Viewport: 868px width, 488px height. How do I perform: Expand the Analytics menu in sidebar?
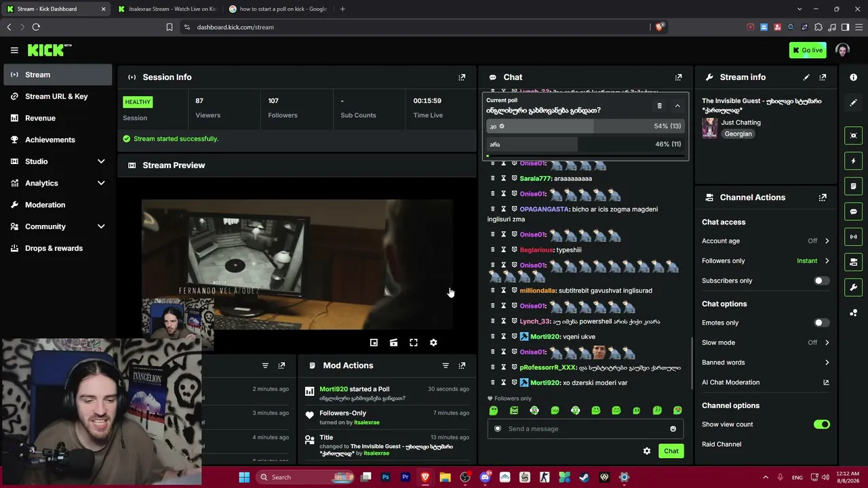point(101,183)
